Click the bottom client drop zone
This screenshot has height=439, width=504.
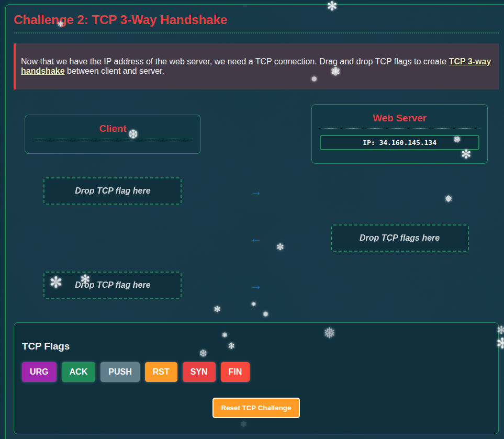(x=113, y=285)
